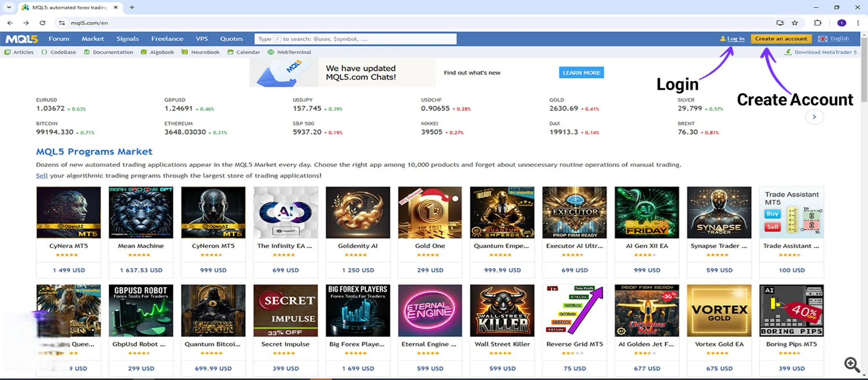Open browser extensions puzzle icon
The image size is (868, 380).
[818, 23]
